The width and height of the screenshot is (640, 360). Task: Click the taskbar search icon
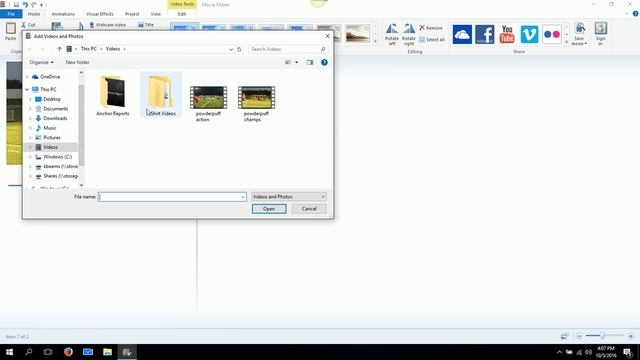pos(29,352)
